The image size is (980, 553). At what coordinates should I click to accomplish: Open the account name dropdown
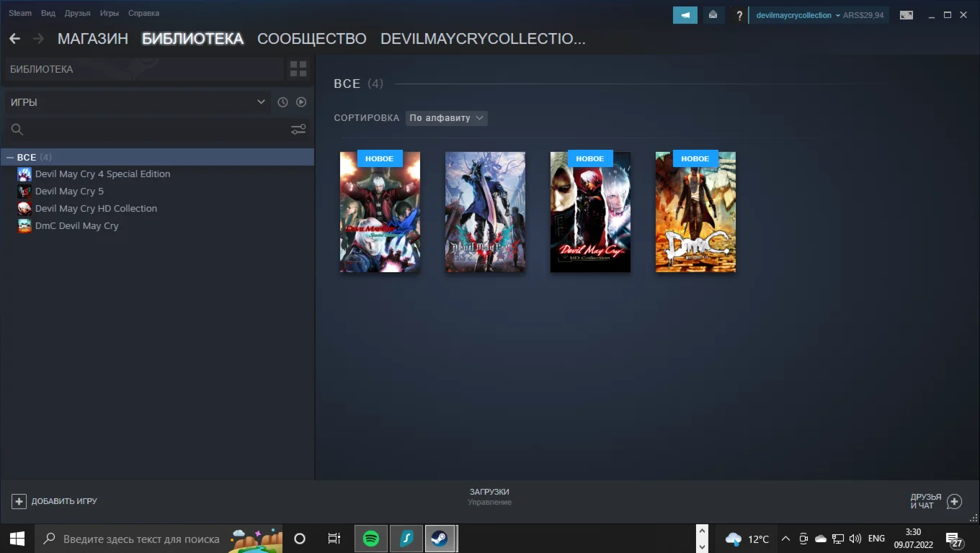click(797, 15)
